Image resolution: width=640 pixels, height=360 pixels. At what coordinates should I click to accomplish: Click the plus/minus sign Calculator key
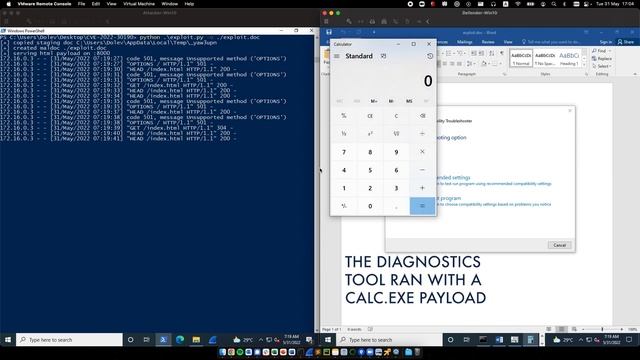click(344, 206)
